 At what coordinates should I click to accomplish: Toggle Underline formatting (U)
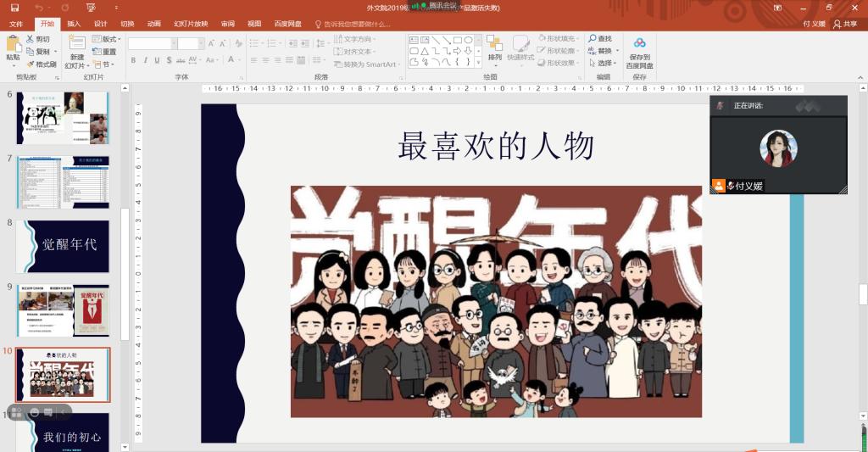pyautogui.click(x=158, y=60)
